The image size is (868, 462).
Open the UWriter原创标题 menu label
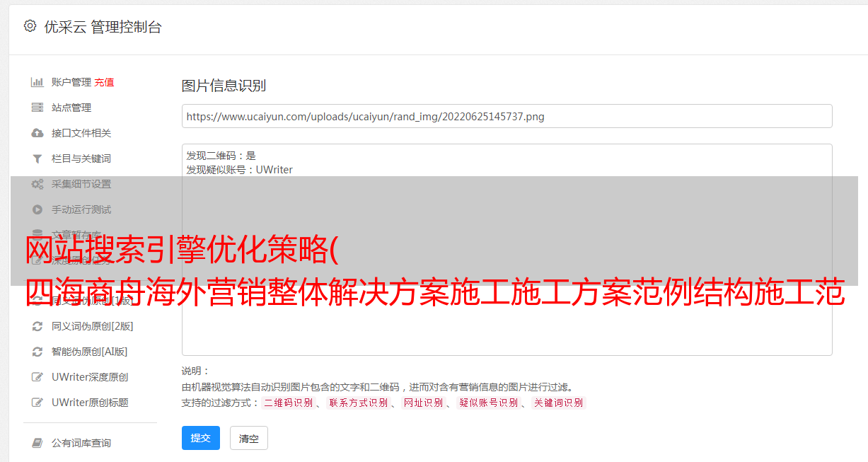click(90, 403)
